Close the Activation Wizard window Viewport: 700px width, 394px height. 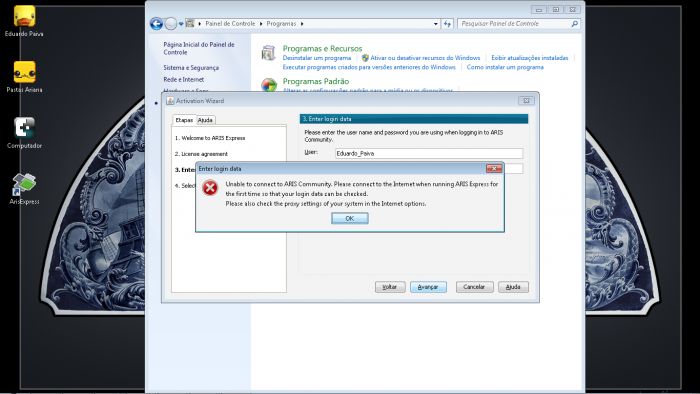point(526,101)
